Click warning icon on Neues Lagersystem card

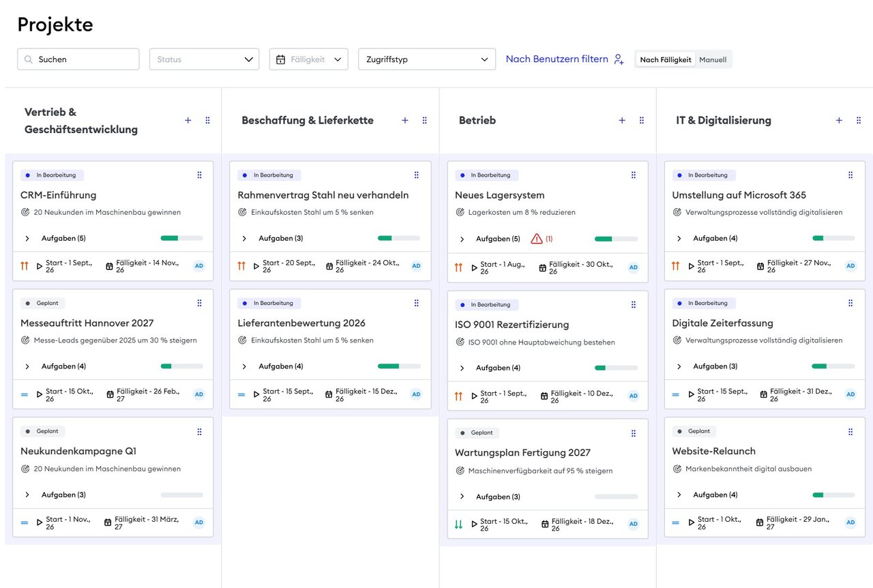click(537, 239)
